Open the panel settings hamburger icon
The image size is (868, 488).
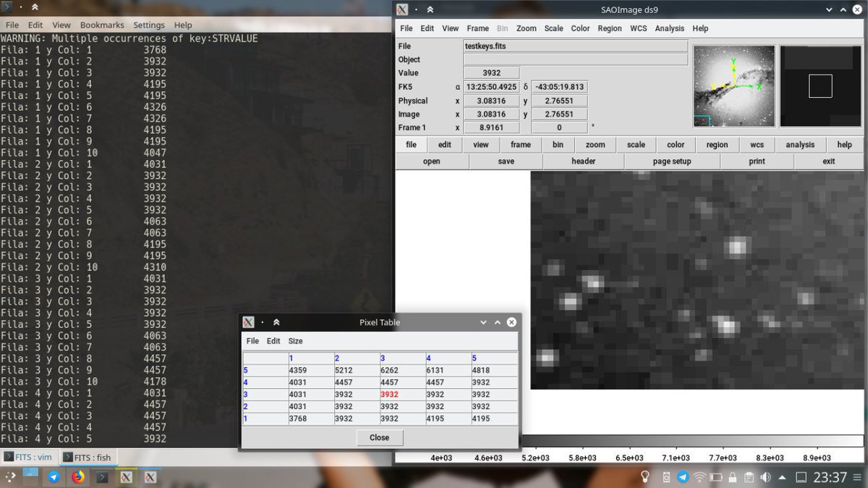tap(857, 477)
